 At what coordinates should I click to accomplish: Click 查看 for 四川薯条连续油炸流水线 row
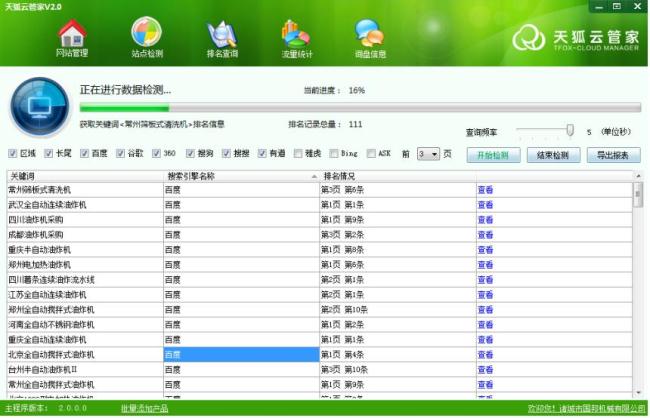[x=485, y=280]
